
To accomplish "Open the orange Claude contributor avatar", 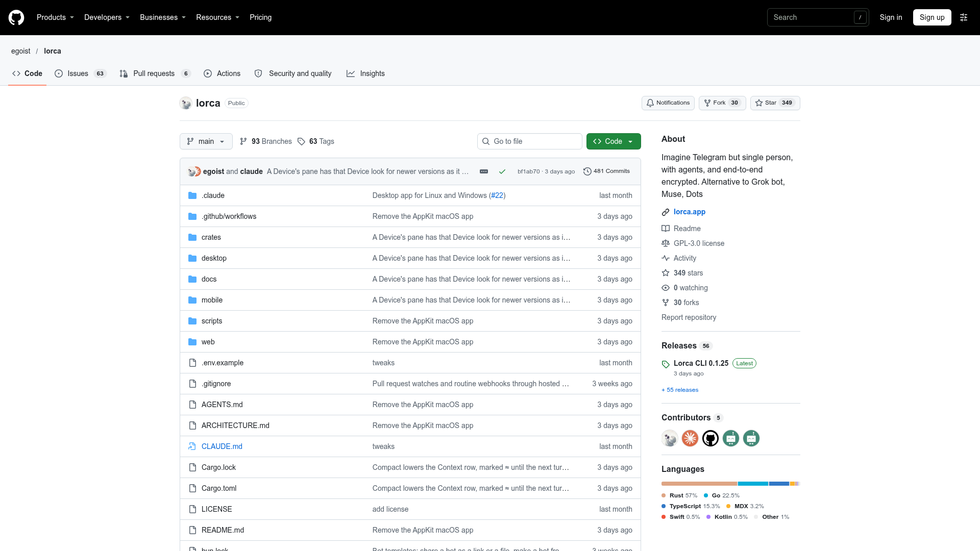I will click(x=690, y=438).
